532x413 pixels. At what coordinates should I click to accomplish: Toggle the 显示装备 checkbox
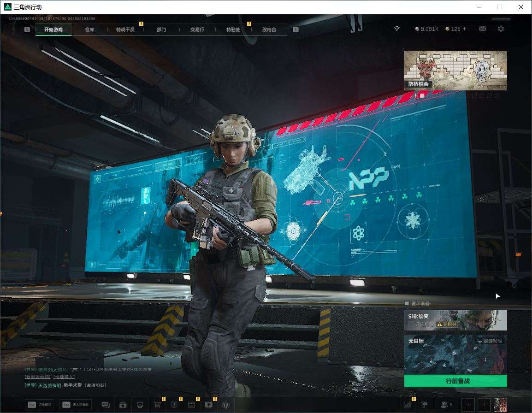click(x=407, y=303)
